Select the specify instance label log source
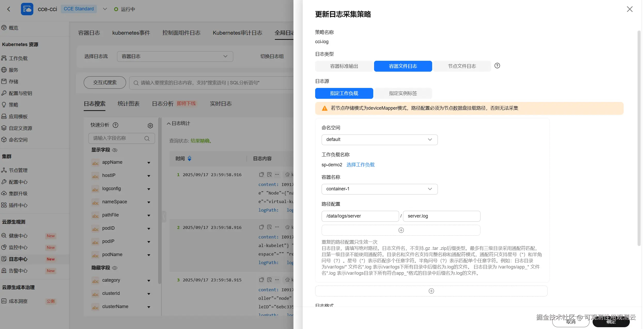Image resolution: width=644 pixels, height=329 pixels. click(403, 93)
